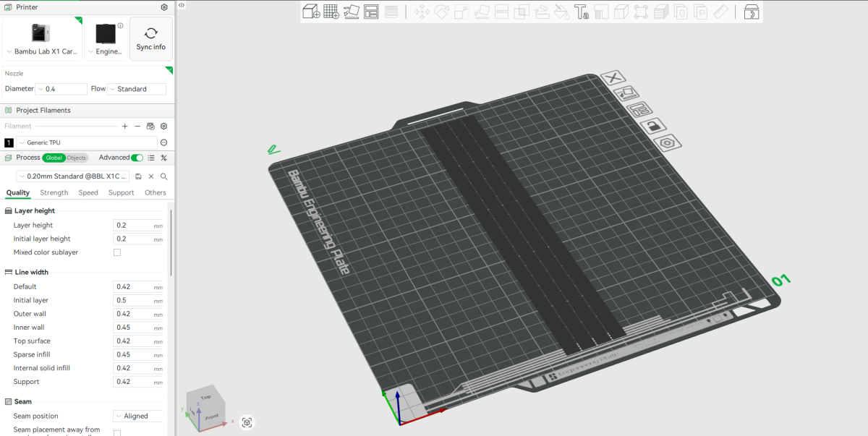This screenshot has height=436, width=868.
Task: Click the Arrange all objects icon
Action: point(371,12)
